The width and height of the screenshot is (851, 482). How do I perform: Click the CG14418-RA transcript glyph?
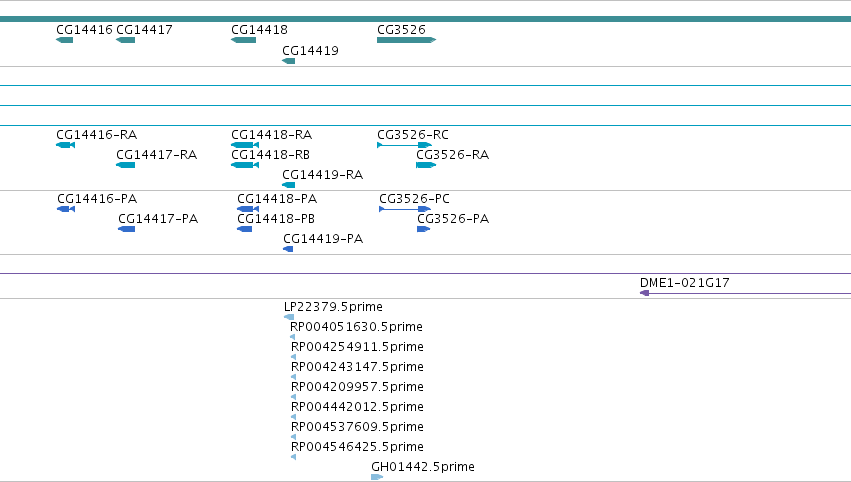pyautogui.click(x=245, y=145)
